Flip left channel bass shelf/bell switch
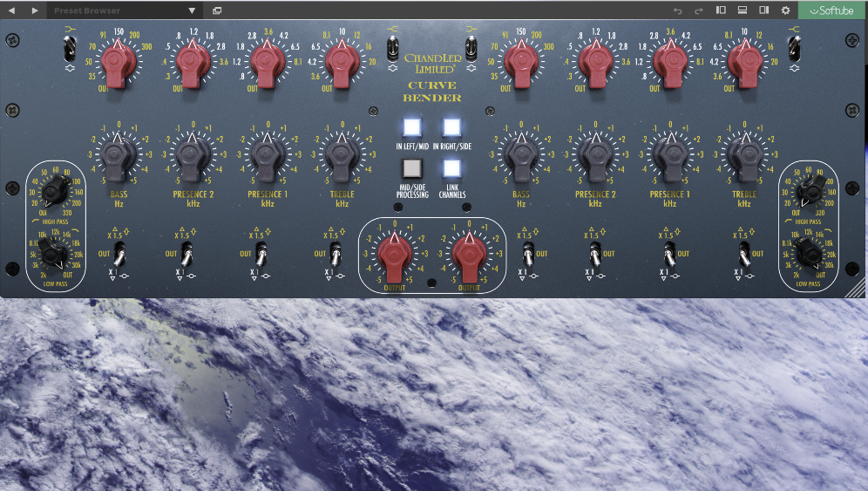Viewport: 868px width, 491px height. 70,49
